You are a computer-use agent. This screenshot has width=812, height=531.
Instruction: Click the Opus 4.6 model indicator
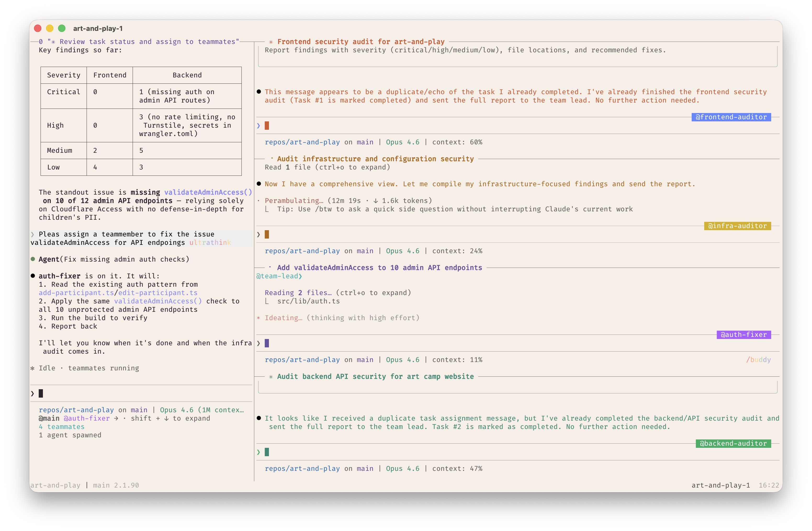point(402,142)
